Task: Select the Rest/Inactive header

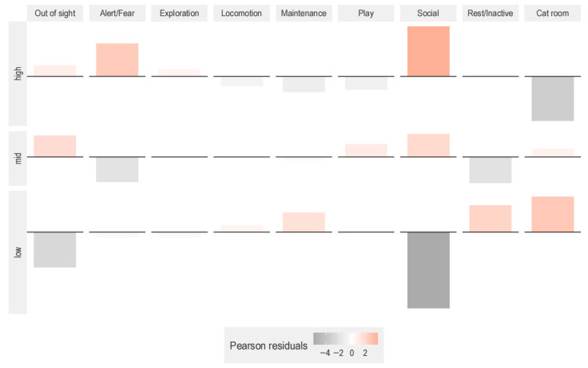Action: [491, 14]
